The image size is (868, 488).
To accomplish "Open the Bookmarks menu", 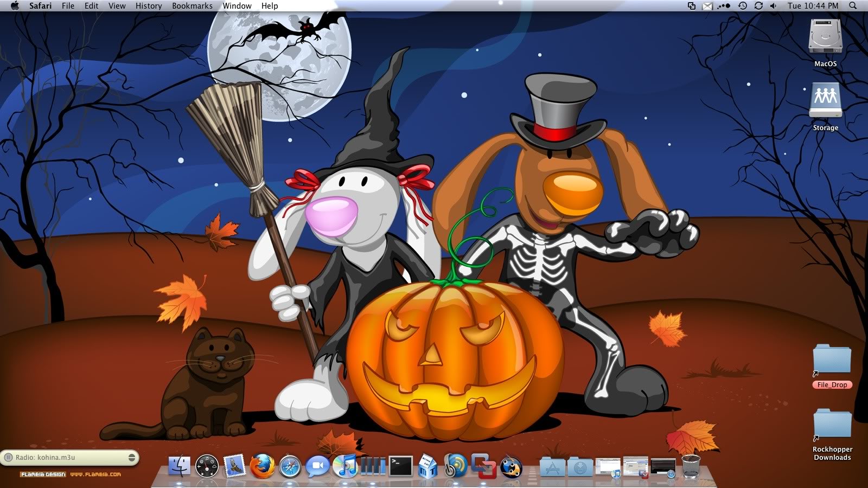I will pos(192,5).
